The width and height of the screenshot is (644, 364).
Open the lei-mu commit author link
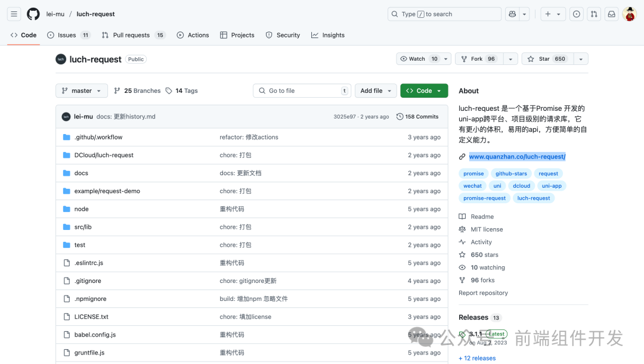(83, 117)
